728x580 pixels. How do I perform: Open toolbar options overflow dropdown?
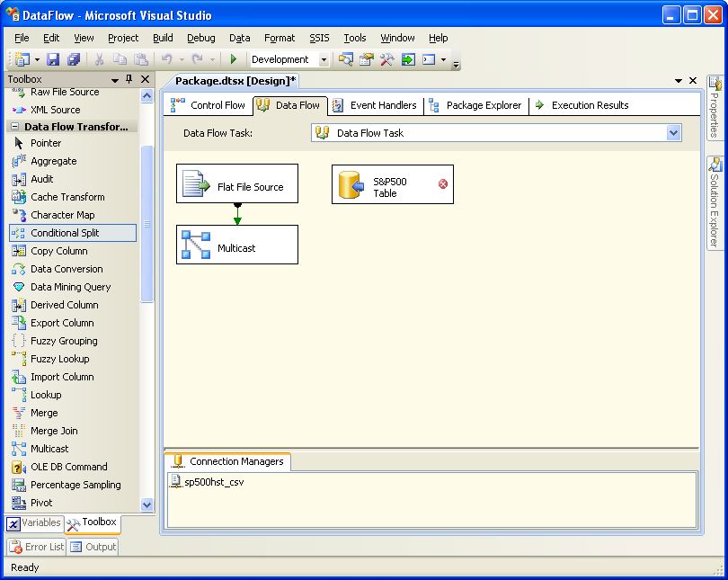tap(457, 64)
